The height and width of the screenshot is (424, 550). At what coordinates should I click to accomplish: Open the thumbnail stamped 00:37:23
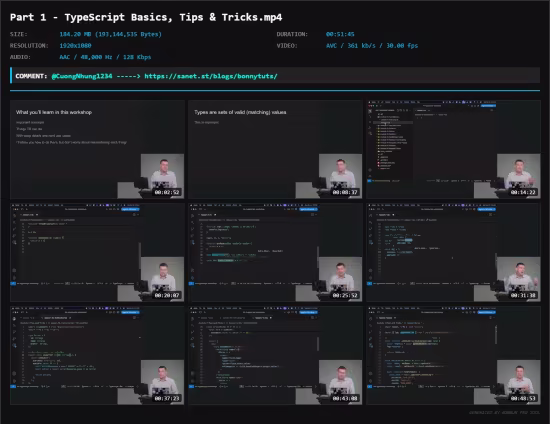[x=97, y=356]
